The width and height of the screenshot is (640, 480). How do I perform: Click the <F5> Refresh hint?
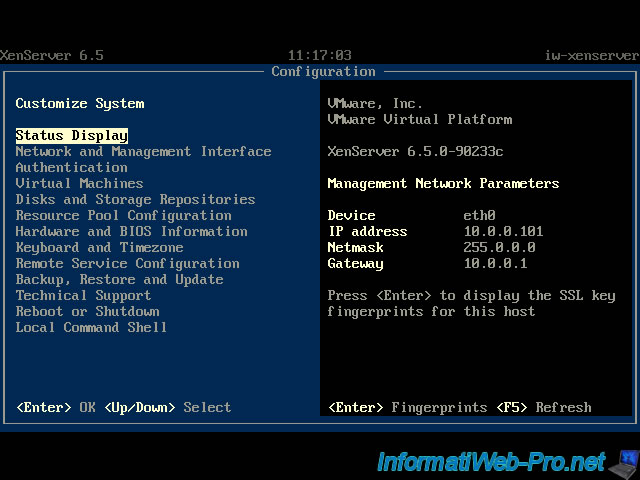(x=544, y=407)
